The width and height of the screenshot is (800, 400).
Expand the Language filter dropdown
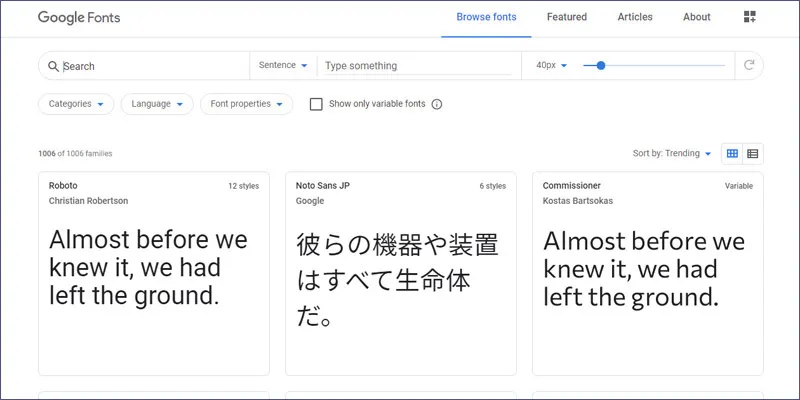(158, 104)
